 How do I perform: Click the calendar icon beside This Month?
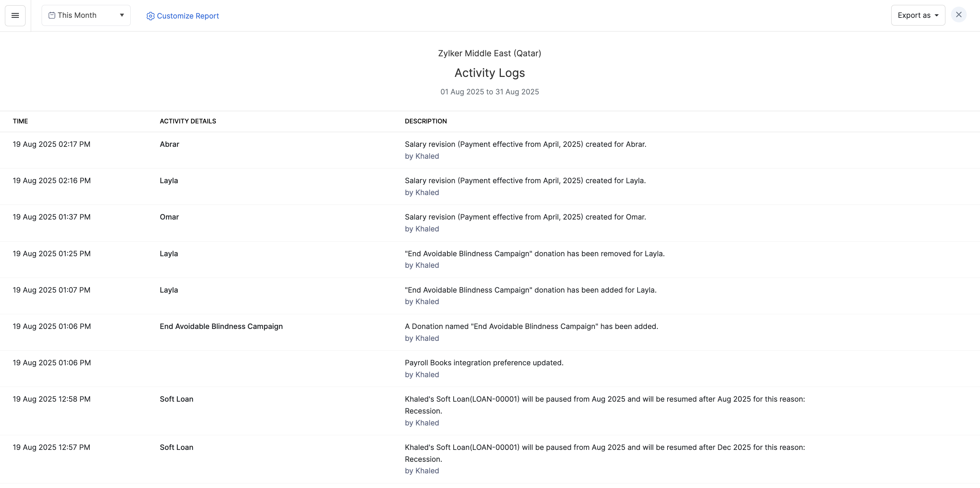pos(52,16)
